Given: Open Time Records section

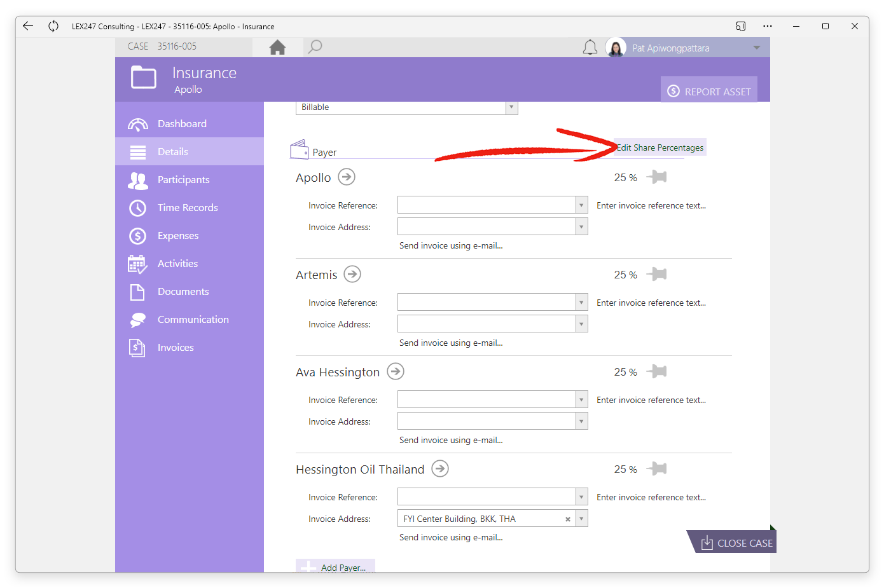Looking at the screenshot, I should click(190, 207).
